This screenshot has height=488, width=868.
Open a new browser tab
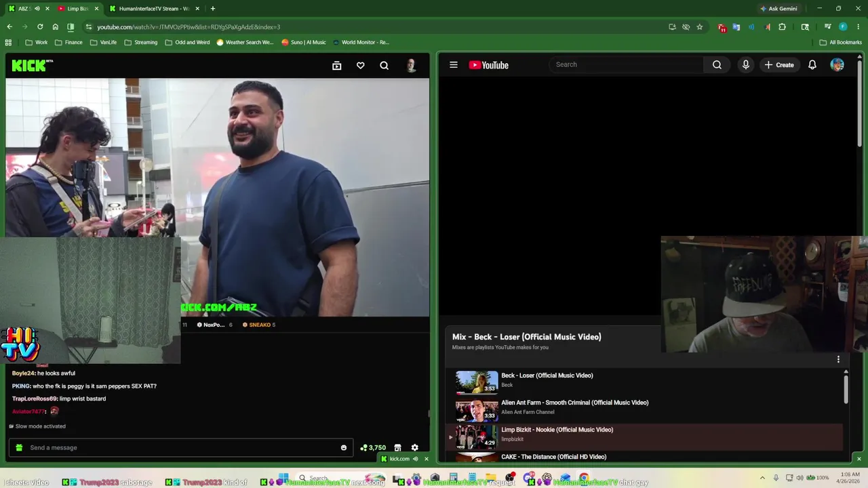click(213, 9)
